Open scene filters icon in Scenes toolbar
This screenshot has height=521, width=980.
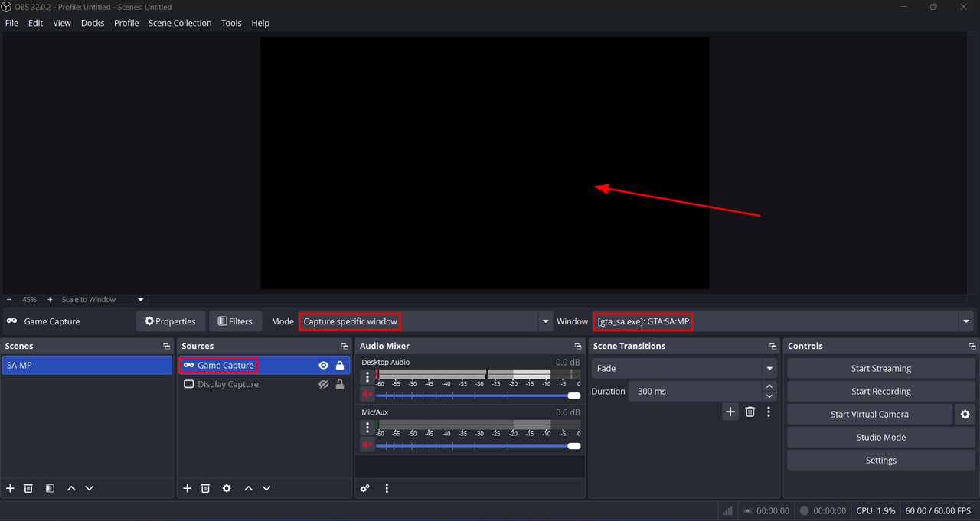click(x=50, y=488)
